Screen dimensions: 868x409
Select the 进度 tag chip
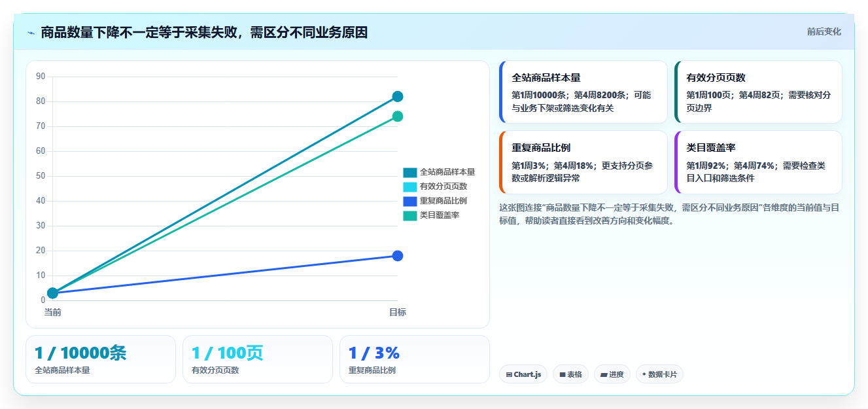[612, 374]
